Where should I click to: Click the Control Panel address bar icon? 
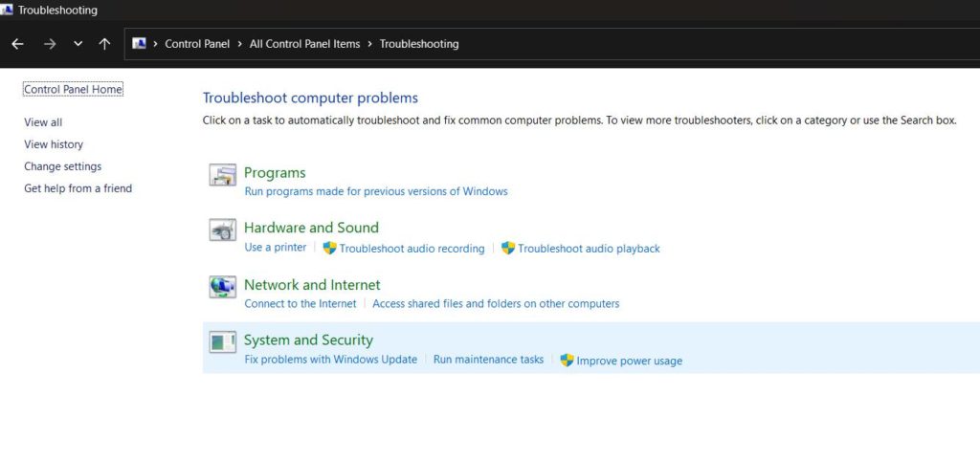[139, 44]
